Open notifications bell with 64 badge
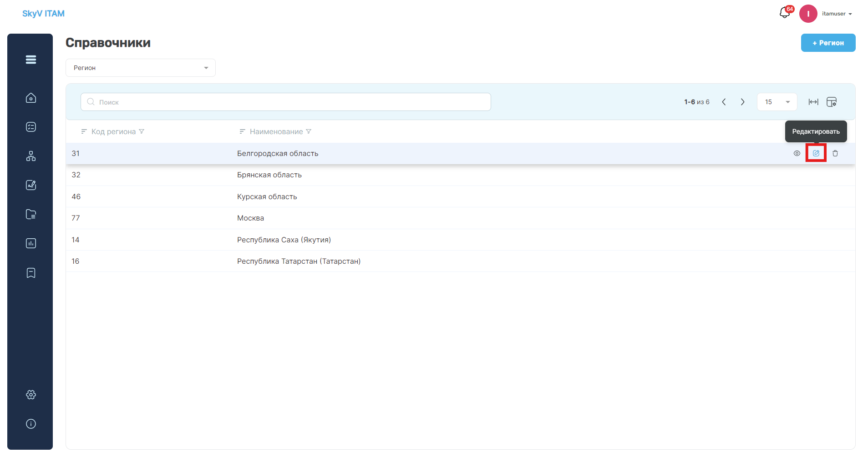Image resolution: width=868 pixels, height=457 pixels. pyautogui.click(x=785, y=13)
